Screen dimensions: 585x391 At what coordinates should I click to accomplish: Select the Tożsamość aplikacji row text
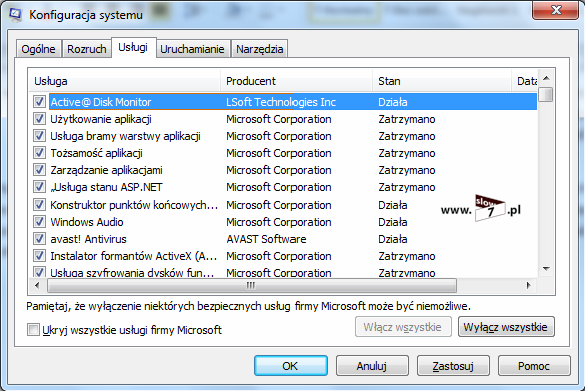coord(97,153)
